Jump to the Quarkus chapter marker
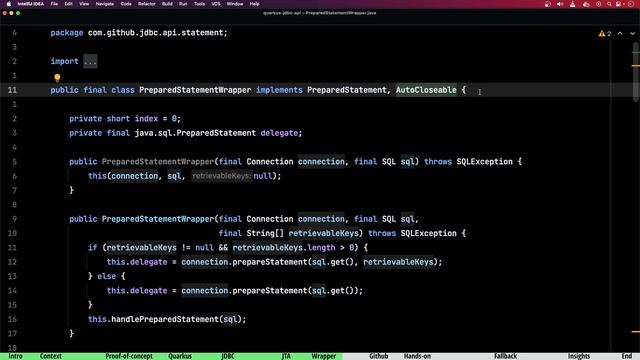 (x=180, y=356)
